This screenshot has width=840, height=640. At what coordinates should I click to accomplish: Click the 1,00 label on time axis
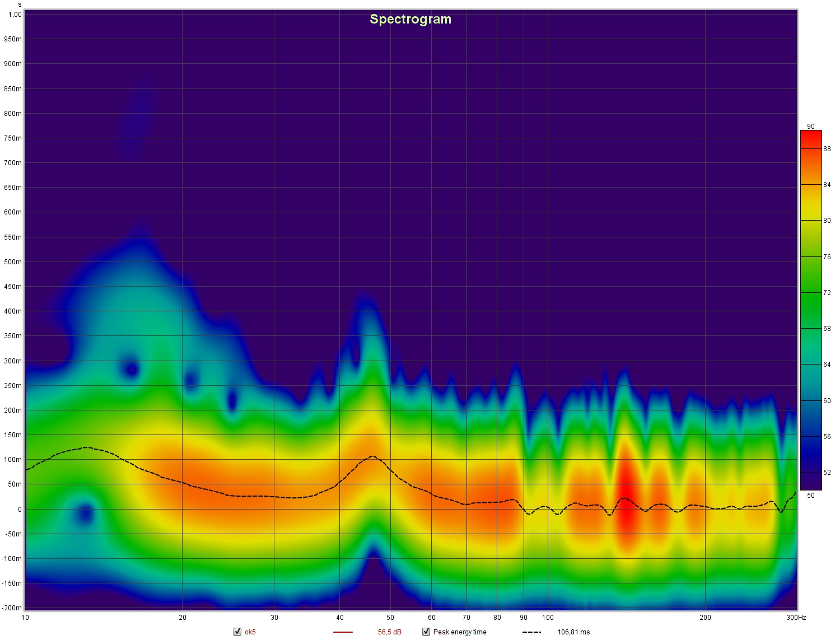point(15,15)
